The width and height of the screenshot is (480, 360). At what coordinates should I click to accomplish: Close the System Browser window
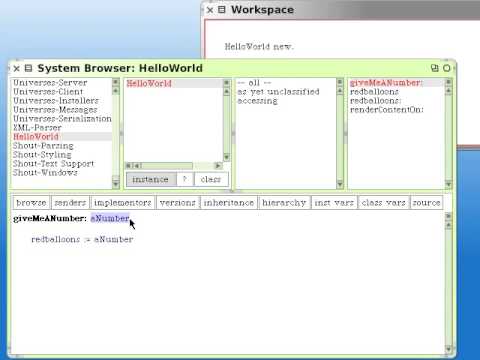point(17,69)
